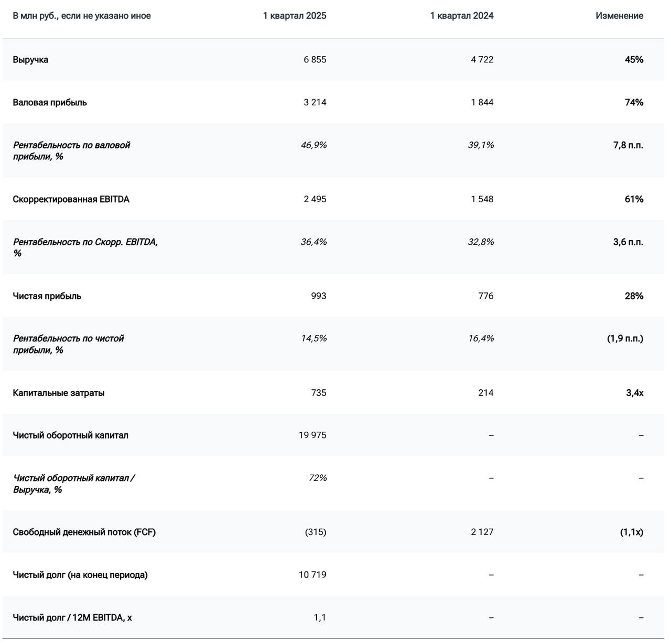Click the 'В млн руб.' header note

pyautogui.click(x=81, y=16)
